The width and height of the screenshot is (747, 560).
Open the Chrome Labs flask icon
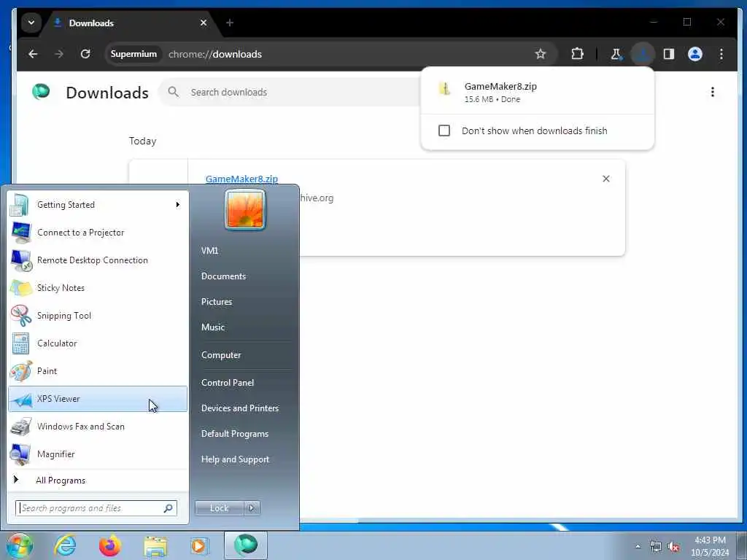pos(616,54)
